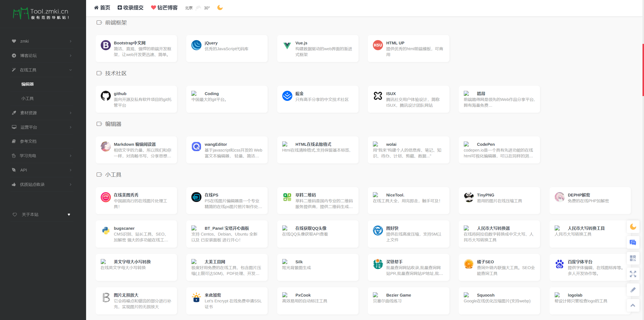644x320 pixels.
Task: Select 编辑器 sidebar submenu item
Action: [x=28, y=84]
